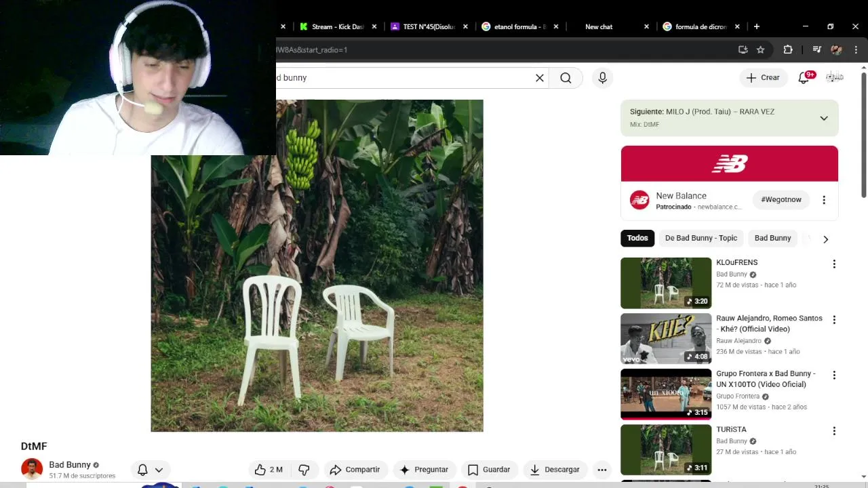This screenshot has height=488, width=868.
Task: Open options menu for Khé? video
Action: tap(834, 320)
